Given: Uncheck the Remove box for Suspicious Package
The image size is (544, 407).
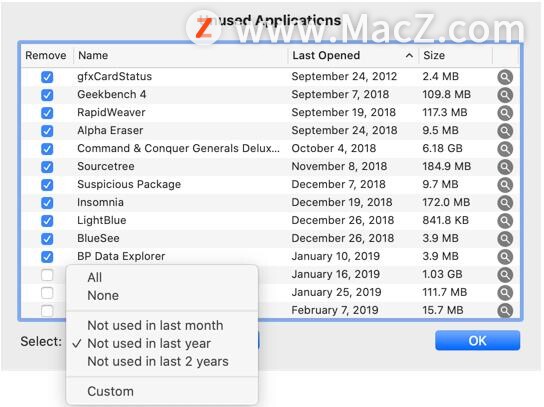Looking at the screenshot, I should point(47,185).
